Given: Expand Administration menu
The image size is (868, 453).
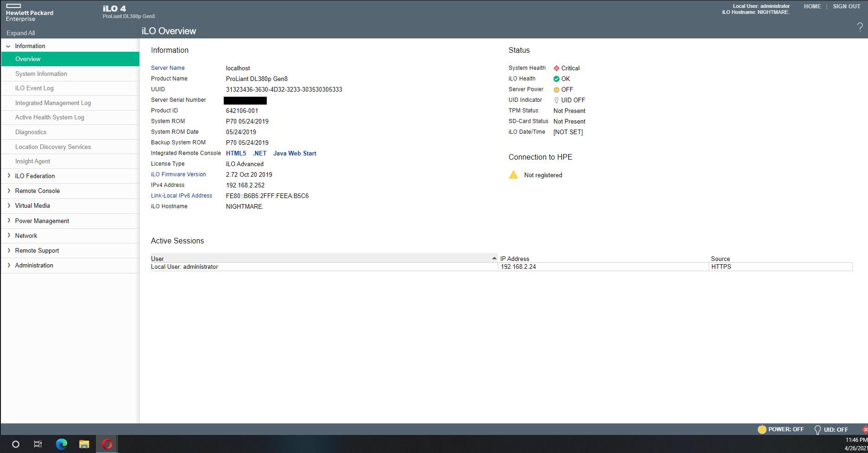Looking at the screenshot, I should 8,265.
